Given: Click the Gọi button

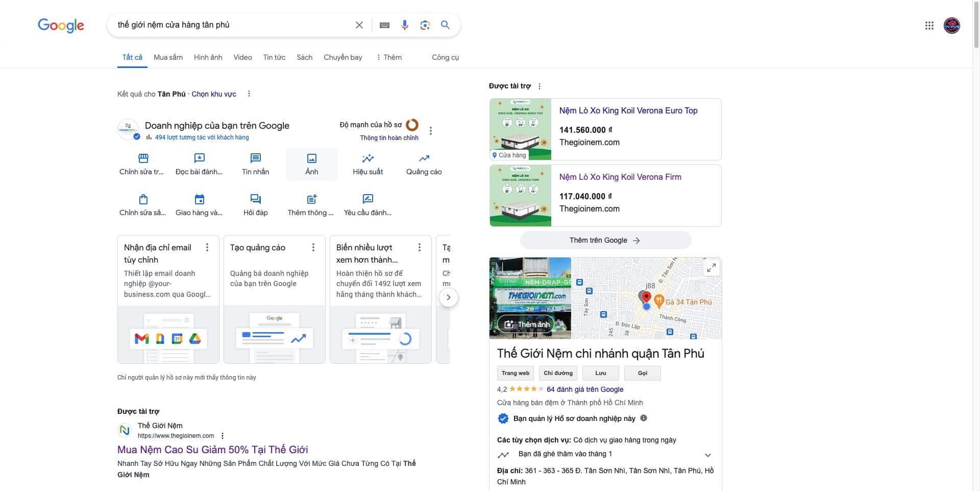Looking at the screenshot, I should [x=643, y=373].
